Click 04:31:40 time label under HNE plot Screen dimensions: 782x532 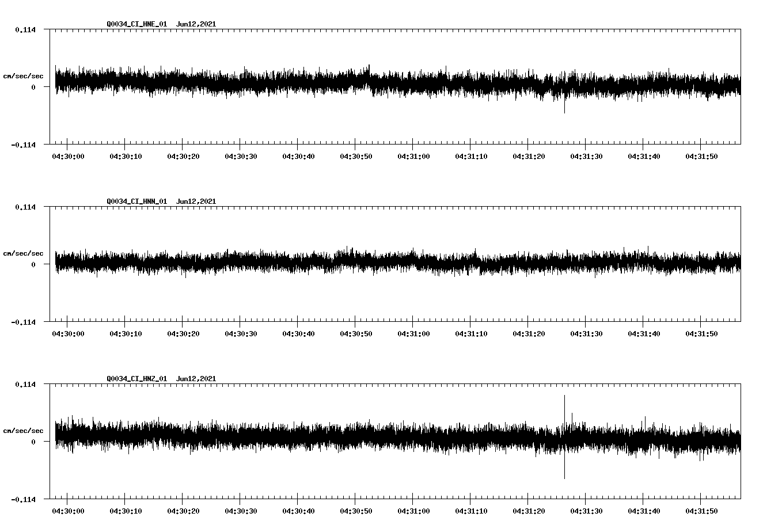(644, 157)
